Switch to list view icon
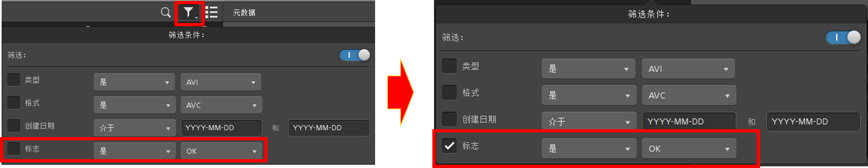This screenshot has height=168, width=868. 212,12
